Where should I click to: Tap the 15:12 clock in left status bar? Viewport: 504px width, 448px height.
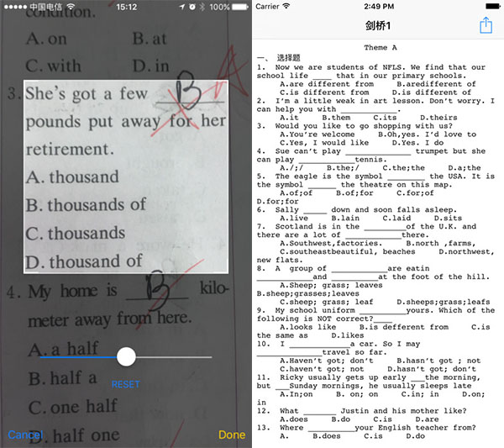(125, 7)
